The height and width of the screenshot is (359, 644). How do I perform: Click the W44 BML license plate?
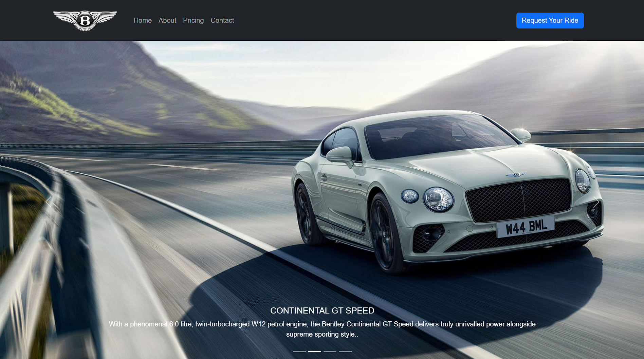[x=526, y=227]
